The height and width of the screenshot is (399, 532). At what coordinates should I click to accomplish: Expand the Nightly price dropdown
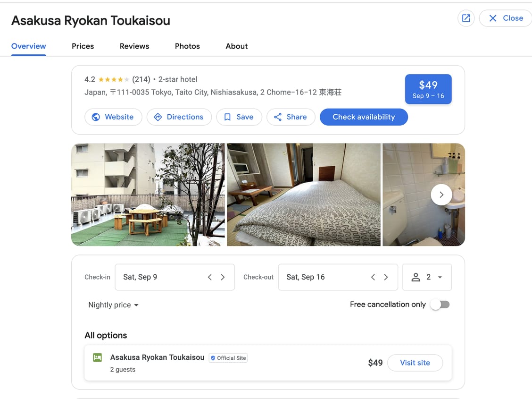click(x=113, y=305)
